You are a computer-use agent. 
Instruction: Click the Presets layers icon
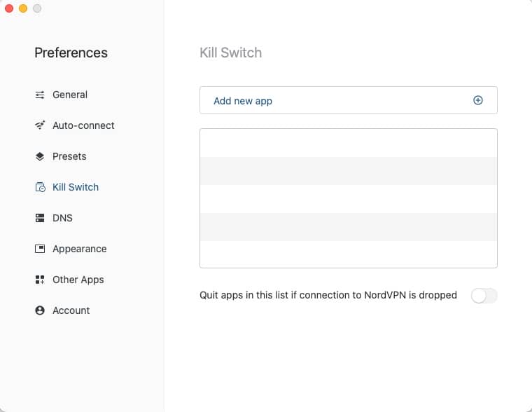40,156
